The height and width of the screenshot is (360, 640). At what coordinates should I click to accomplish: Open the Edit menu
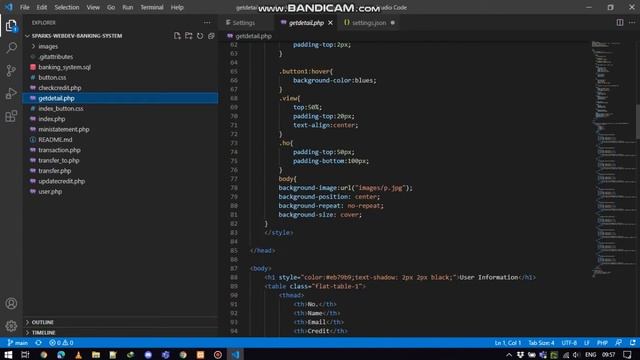(x=42, y=7)
